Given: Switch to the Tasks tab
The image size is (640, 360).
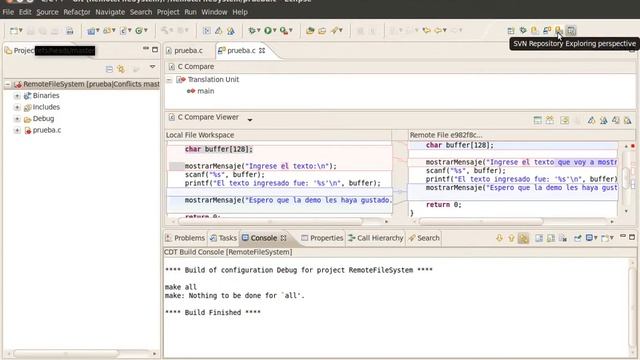Looking at the screenshot, I should coord(223,238).
